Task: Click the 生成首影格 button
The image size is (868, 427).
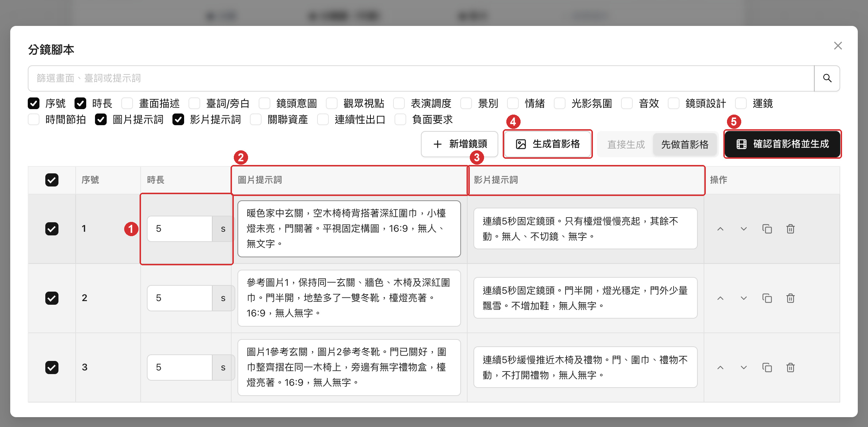Action: 548,144
